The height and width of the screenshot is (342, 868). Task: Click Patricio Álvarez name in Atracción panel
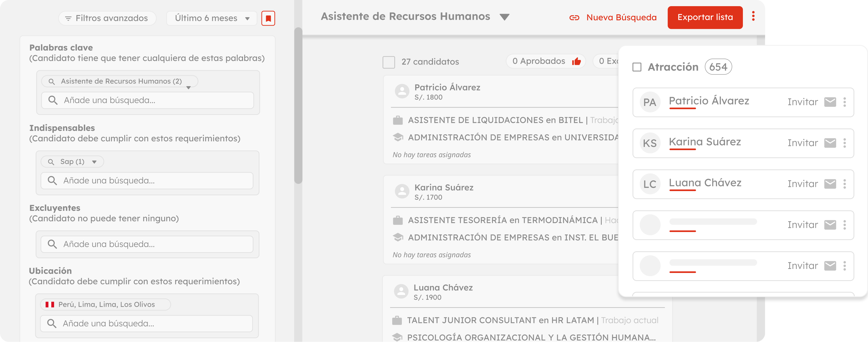[x=709, y=101]
